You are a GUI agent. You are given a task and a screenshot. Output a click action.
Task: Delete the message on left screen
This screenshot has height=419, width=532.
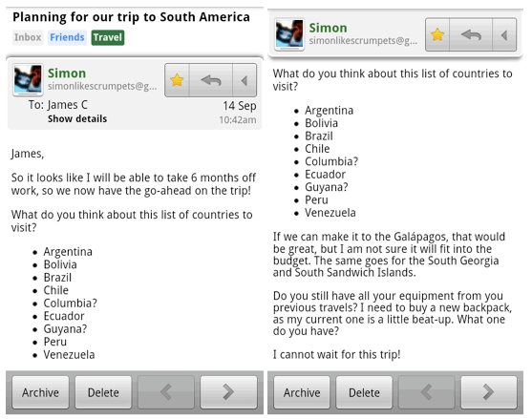(103, 392)
